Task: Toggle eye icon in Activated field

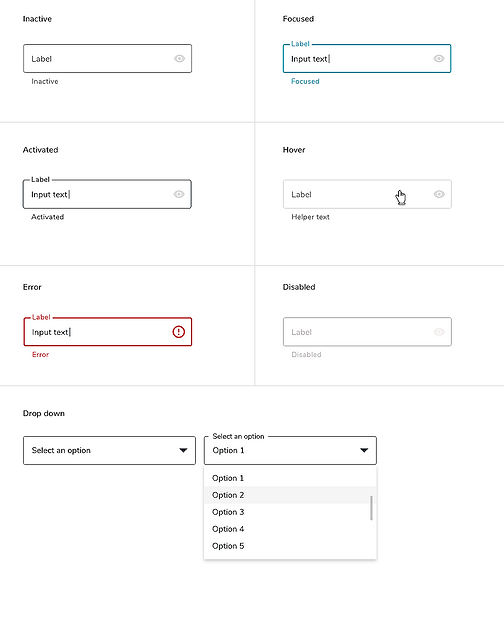Action: pyautogui.click(x=179, y=194)
